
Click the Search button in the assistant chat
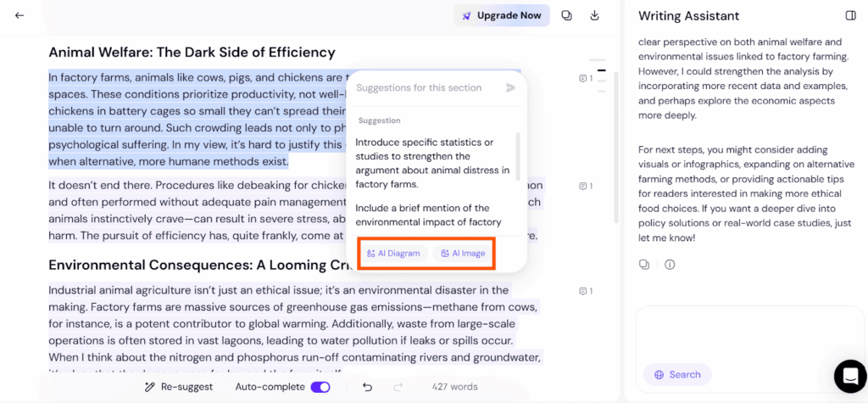click(677, 375)
